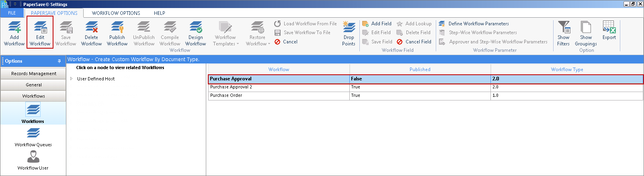Sort by the Published column header

(x=420, y=70)
